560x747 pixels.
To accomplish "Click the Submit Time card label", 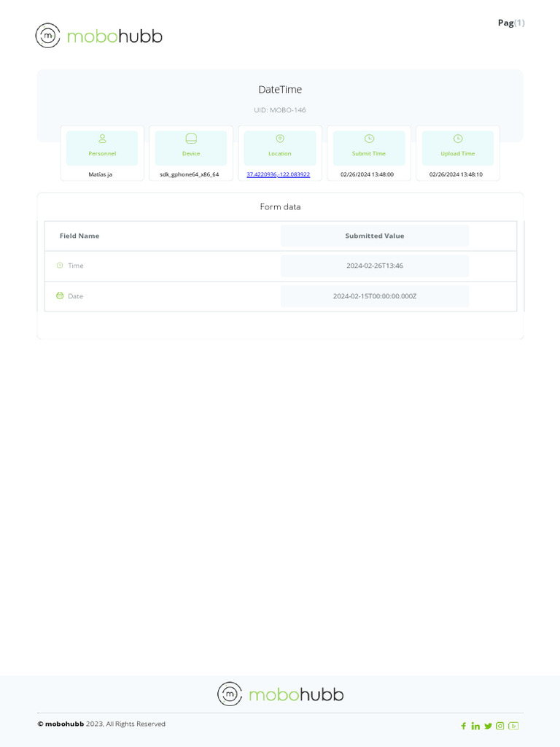I will pos(369,153).
